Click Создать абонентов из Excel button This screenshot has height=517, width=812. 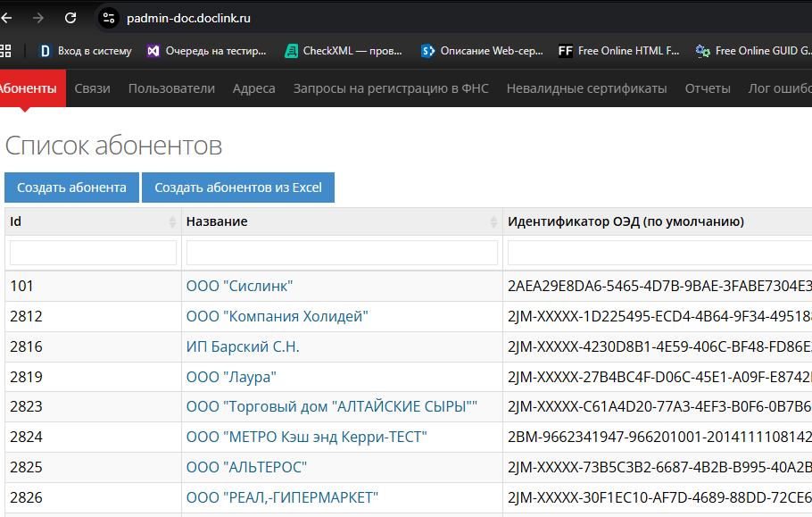(238, 188)
